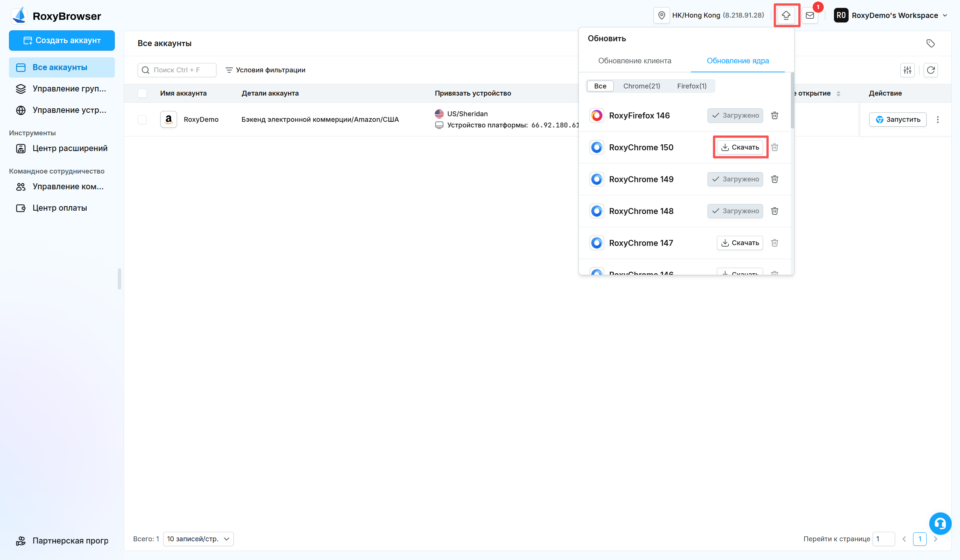Launch RoxyDemo with Запустить
The height and width of the screenshot is (560, 960).
(x=897, y=120)
